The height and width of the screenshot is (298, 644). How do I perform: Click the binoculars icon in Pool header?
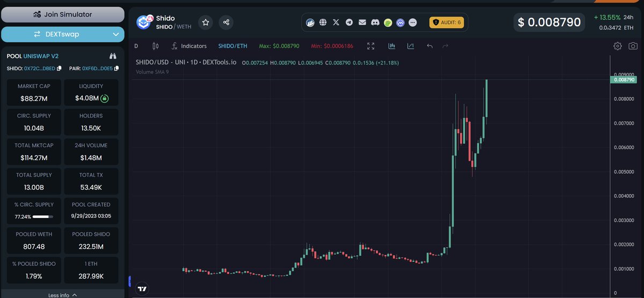coord(113,56)
